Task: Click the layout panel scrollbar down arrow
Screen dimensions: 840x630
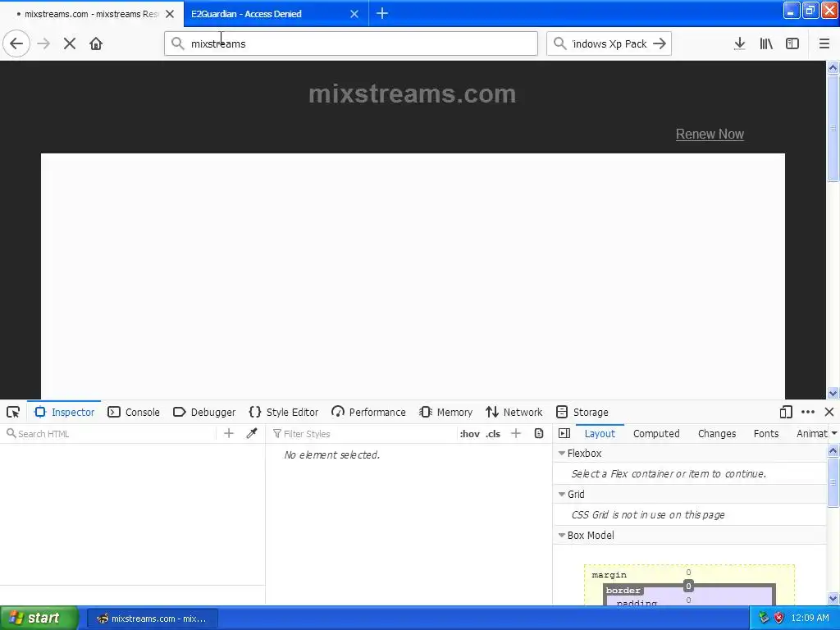Action: tap(833, 599)
